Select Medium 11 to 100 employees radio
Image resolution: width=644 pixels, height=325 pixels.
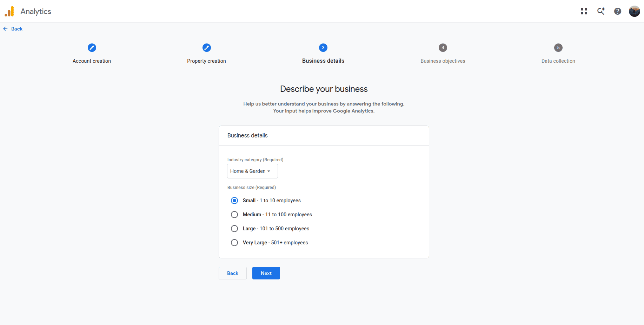pyautogui.click(x=234, y=215)
